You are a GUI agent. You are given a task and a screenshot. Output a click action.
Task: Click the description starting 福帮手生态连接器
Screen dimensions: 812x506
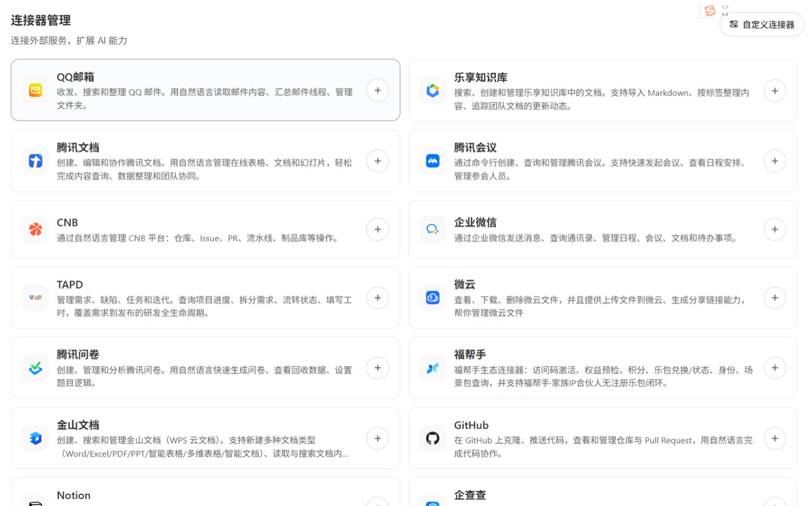[x=603, y=376]
